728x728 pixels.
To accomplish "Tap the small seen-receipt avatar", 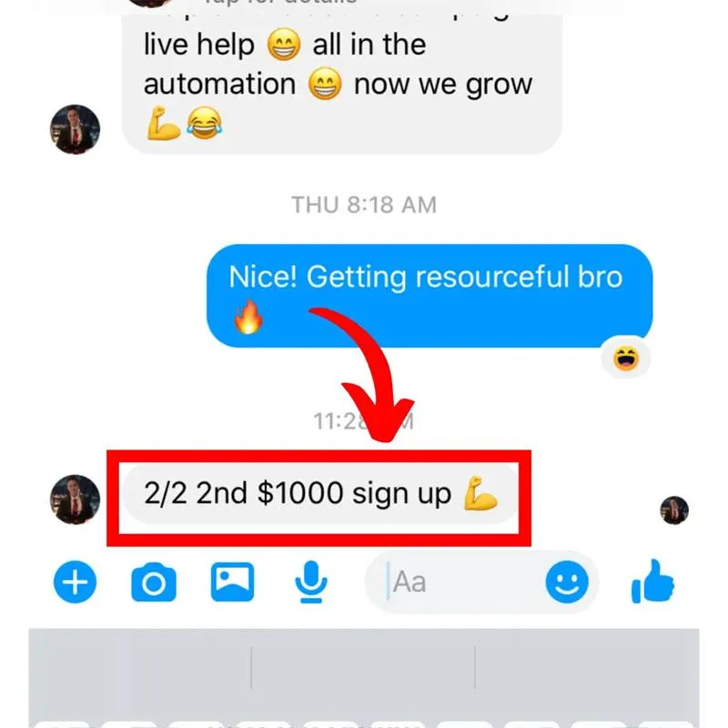I will 674,510.
